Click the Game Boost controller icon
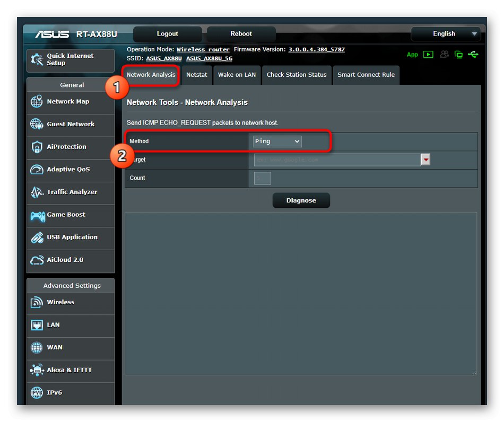Screen dimensions: 504x422 coord(38,216)
